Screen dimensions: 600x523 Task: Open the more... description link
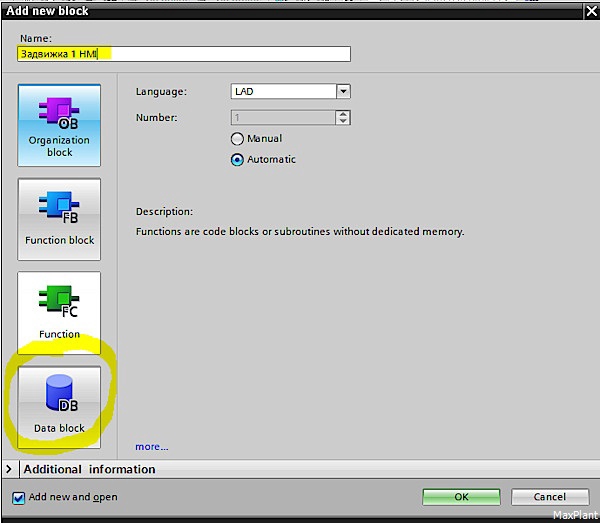tap(152, 446)
